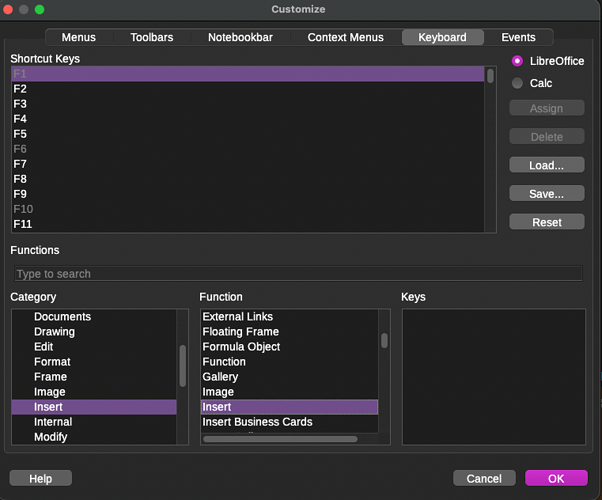Click the Function list horizontal scrollbar
This screenshot has height=500, width=602.
click(x=280, y=438)
